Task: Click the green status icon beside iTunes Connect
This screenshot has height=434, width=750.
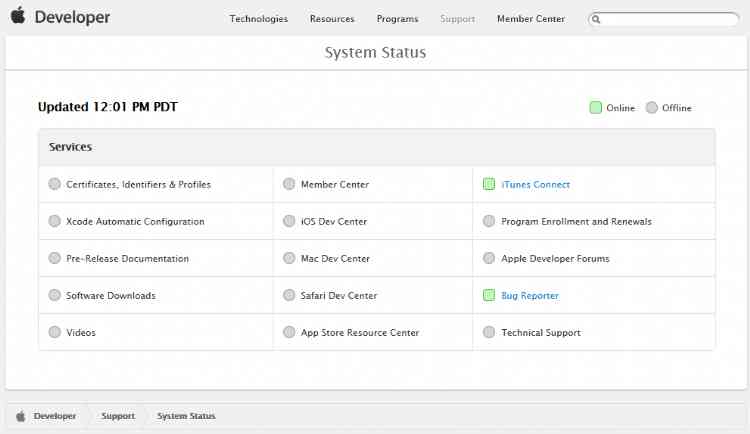Action: click(x=489, y=184)
